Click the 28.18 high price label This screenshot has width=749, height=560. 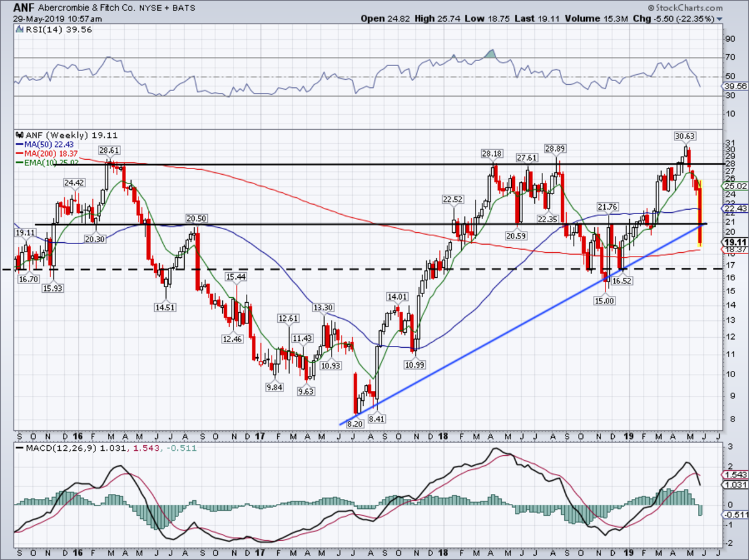492,154
